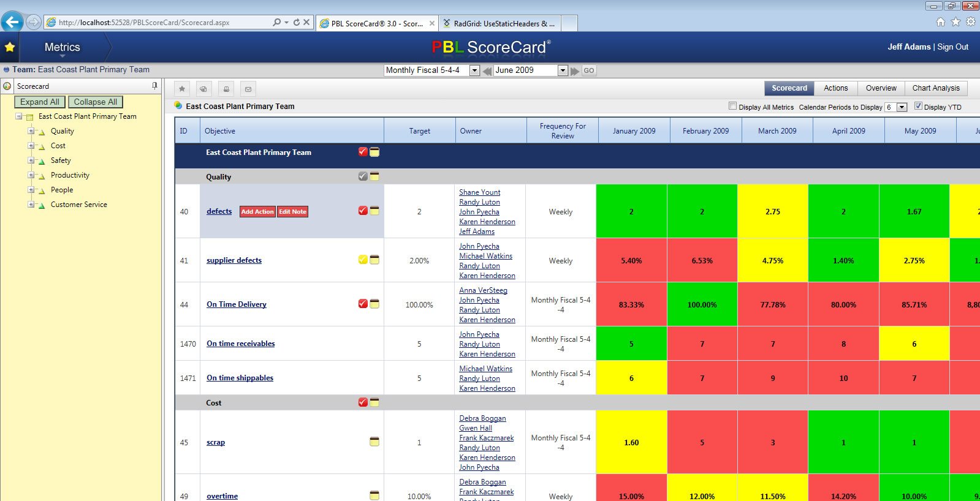Open the scrap metric link

216,442
